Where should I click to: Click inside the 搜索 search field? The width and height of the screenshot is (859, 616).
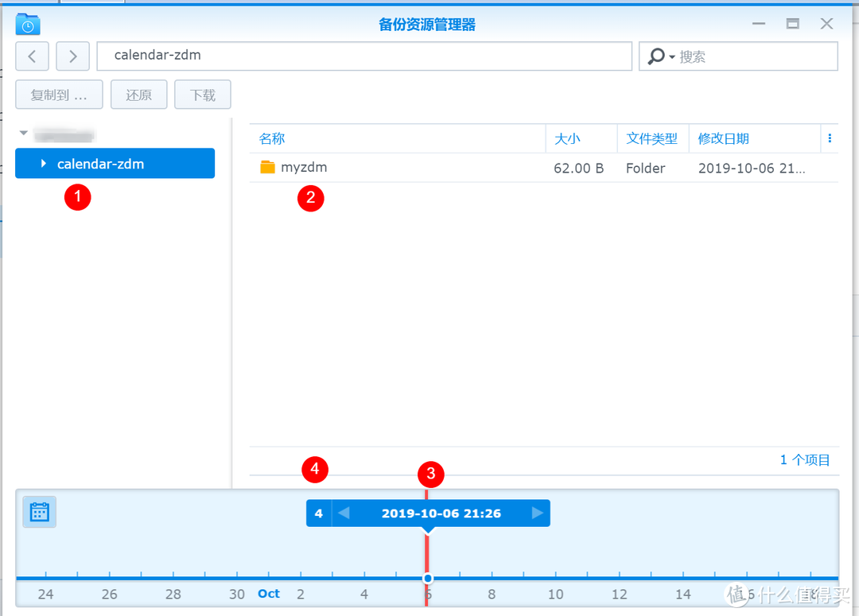click(752, 56)
